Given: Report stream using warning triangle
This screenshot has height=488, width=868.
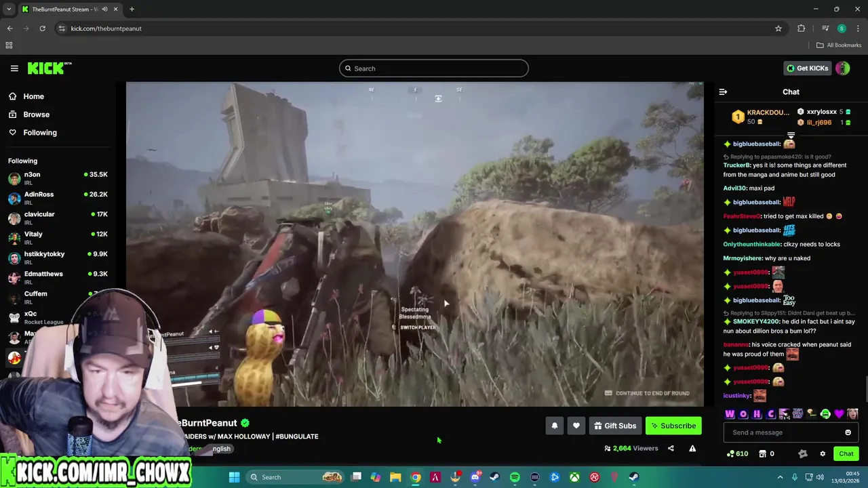Looking at the screenshot, I should point(692,448).
